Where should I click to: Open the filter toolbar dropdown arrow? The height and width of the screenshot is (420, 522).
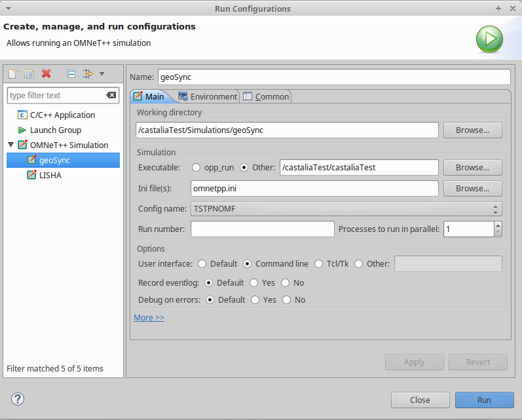pyautogui.click(x=102, y=73)
